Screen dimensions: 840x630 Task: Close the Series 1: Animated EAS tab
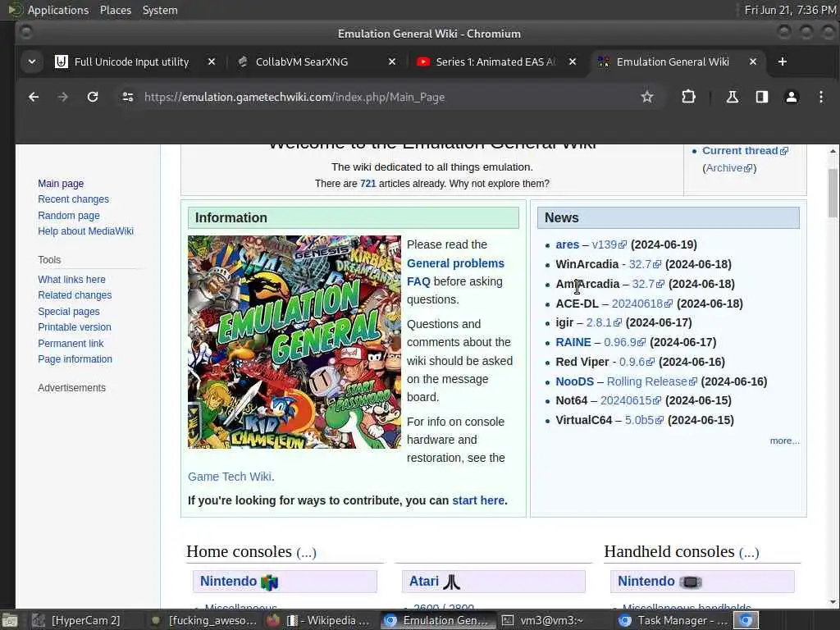(573, 62)
